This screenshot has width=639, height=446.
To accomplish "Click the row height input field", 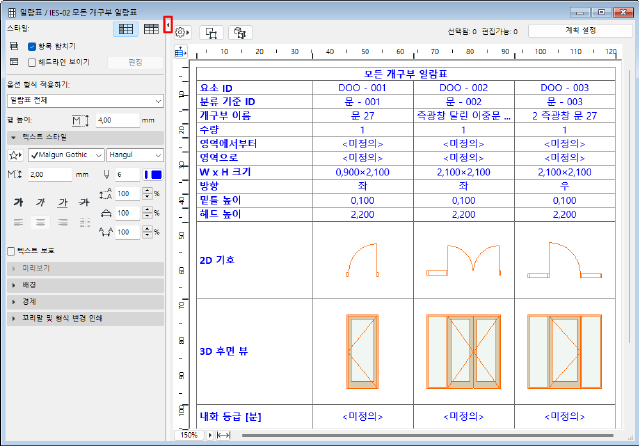I will [116, 120].
